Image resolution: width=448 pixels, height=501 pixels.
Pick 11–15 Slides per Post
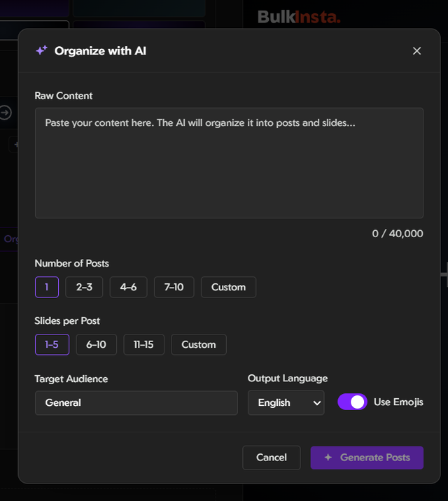143,344
